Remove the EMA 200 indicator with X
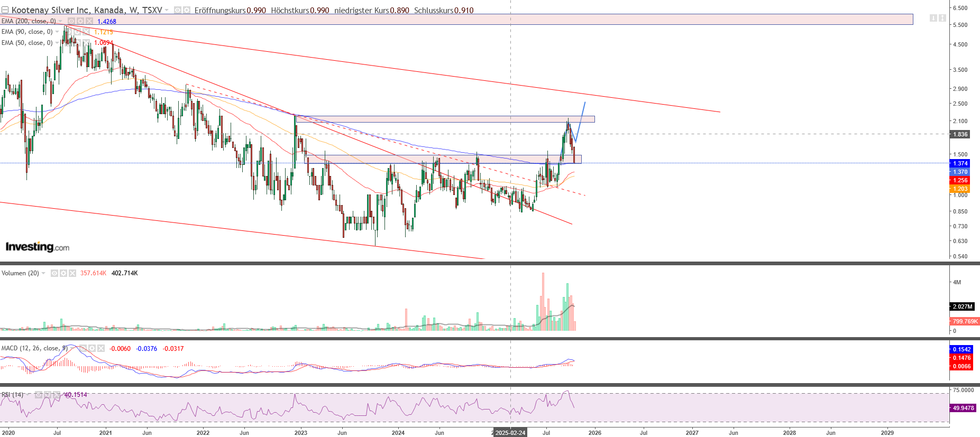Screen dimensions: 980x437 pyautogui.click(x=89, y=21)
